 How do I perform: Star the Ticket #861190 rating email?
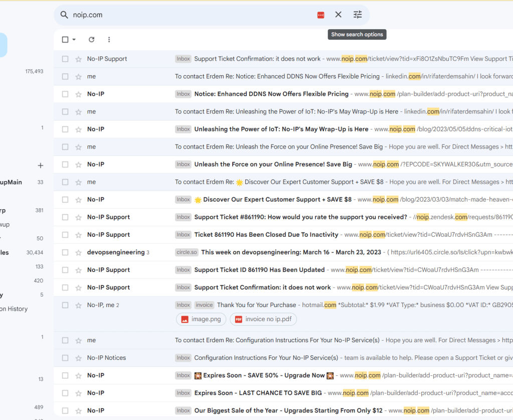point(79,217)
